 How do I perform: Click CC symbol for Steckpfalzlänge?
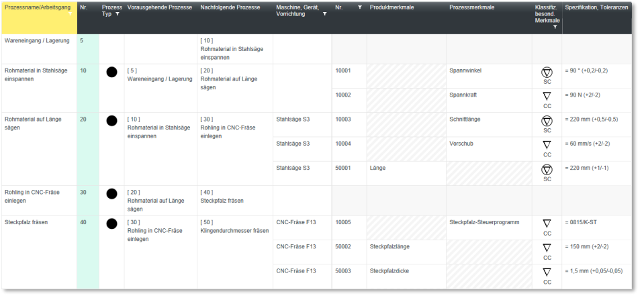[x=547, y=248]
